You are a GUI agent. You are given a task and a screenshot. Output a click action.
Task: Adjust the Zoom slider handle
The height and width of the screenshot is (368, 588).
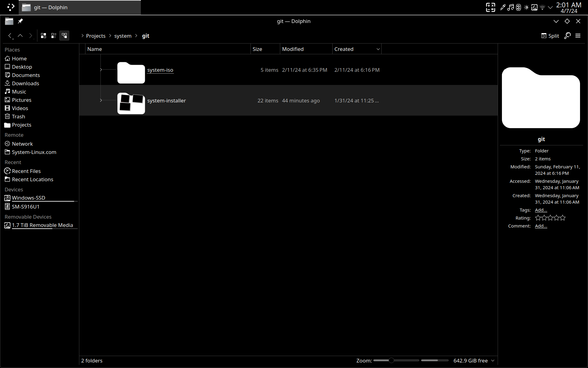[391, 360]
